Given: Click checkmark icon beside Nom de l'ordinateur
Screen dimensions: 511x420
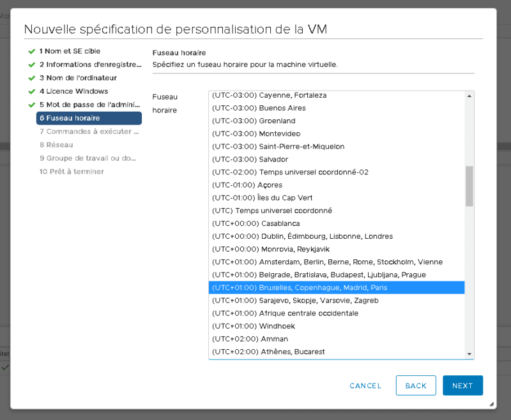Looking at the screenshot, I should [x=31, y=78].
